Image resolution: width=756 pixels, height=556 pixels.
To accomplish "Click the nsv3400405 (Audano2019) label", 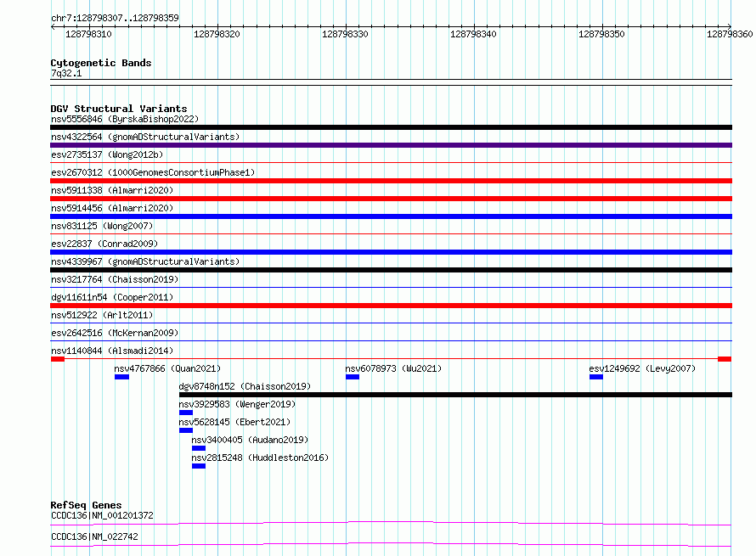I will [250, 440].
